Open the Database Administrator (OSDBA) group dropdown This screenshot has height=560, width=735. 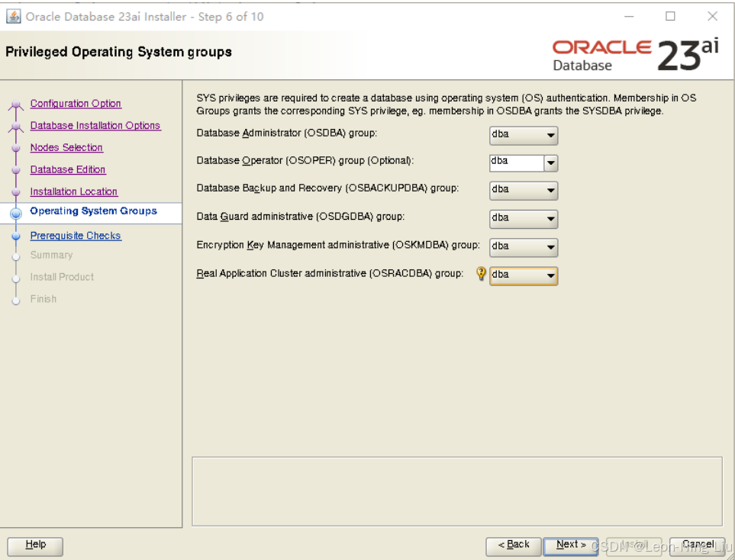point(524,136)
